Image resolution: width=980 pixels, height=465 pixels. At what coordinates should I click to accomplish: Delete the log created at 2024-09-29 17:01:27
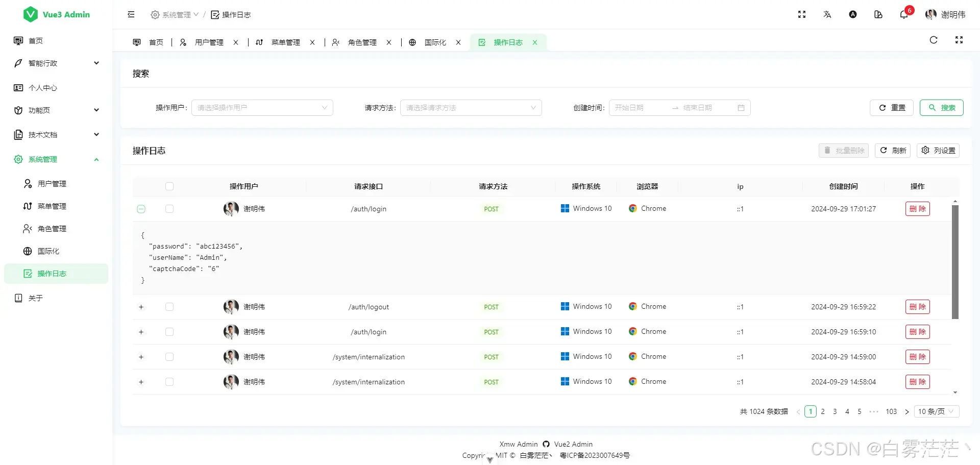click(918, 209)
